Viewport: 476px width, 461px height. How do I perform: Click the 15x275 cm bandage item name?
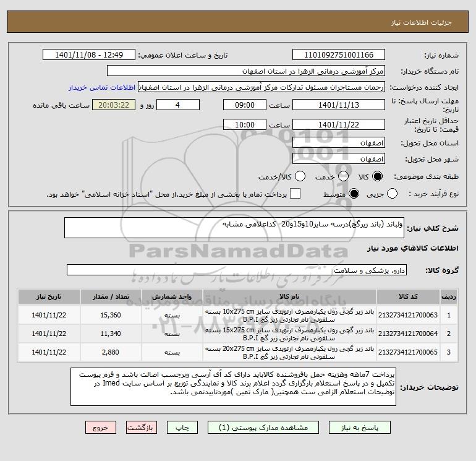pos(289,334)
